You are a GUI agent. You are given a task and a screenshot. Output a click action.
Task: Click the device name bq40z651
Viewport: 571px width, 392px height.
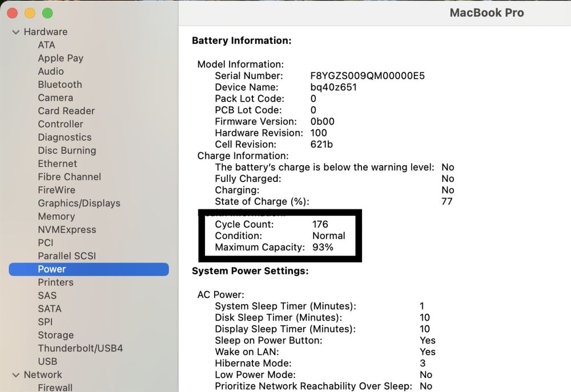(333, 87)
